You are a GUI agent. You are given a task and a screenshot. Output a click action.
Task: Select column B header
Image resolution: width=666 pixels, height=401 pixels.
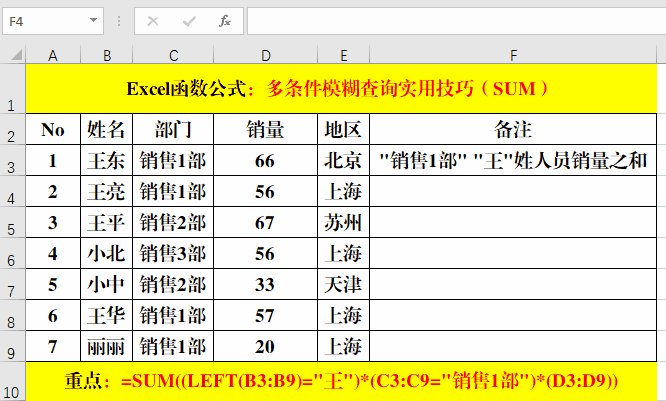(x=107, y=55)
